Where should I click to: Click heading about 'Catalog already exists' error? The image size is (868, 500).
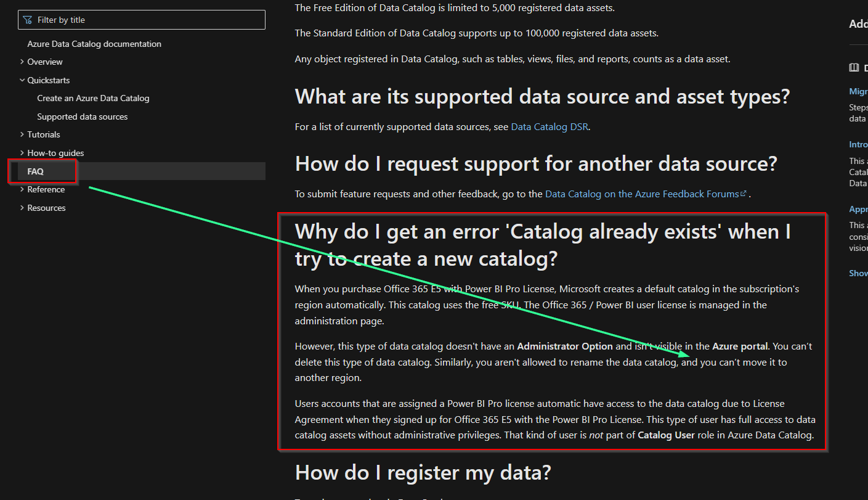pyautogui.click(x=543, y=245)
